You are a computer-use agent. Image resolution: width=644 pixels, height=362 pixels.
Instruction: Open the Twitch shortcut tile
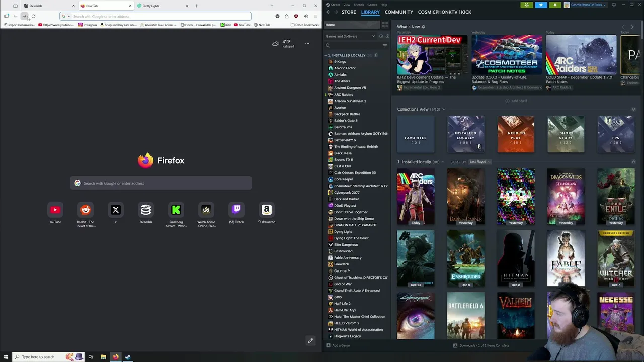click(236, 210)
